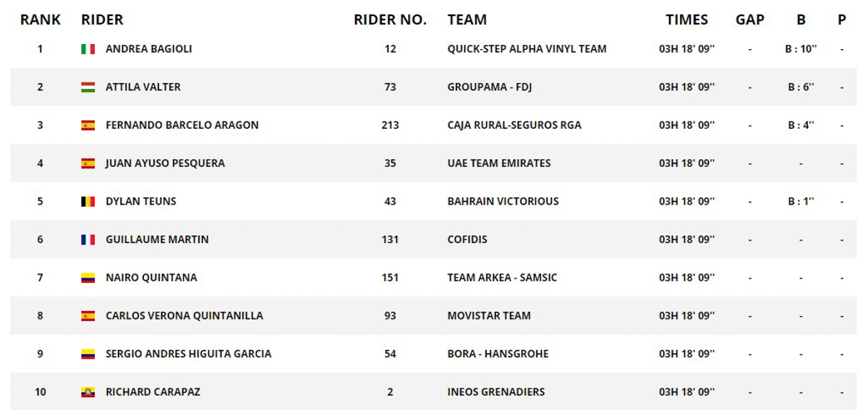Screen dimensions: 868x410
Task: Click the French flag beside Guillaume Martin
Action: point(88,239)
